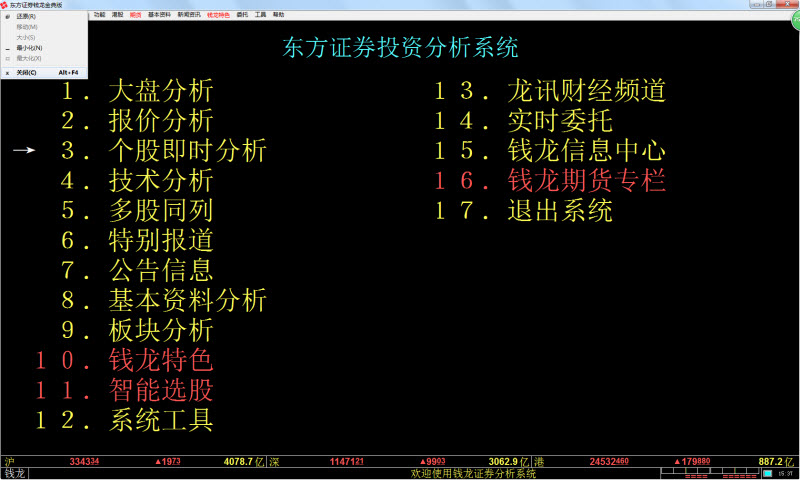The width and height of the screenshot is (800, 480).
Task: Select 9. 板块分析
Action: pos(137,331)
